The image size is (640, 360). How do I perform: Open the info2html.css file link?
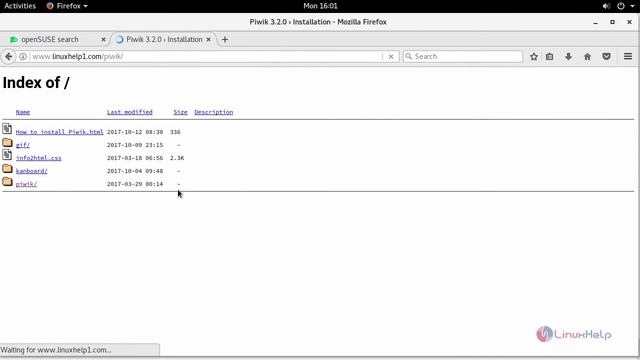[x=39, y=158]
